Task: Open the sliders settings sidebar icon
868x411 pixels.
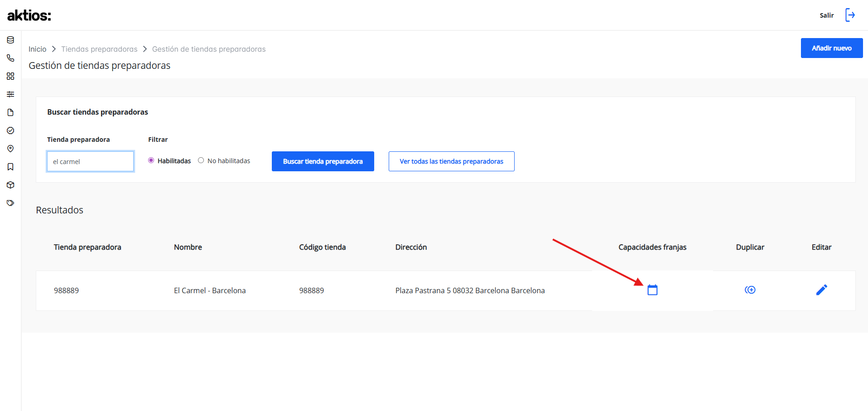Action: coord(10,94)
